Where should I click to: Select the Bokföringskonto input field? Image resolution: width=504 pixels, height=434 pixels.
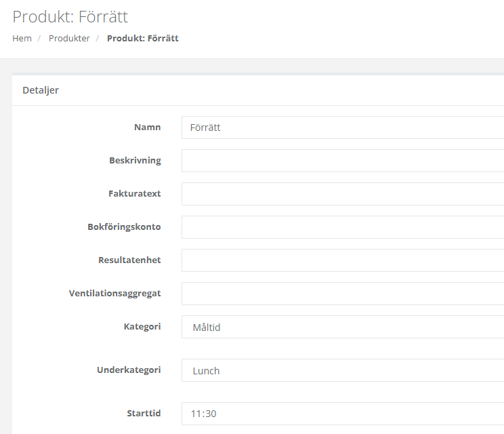click(x=342, y=227)
